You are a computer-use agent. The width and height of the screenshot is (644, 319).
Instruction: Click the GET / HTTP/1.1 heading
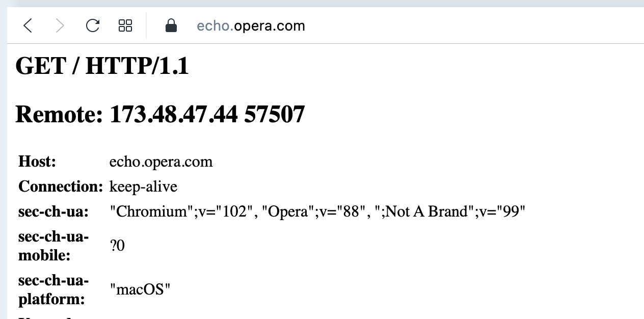102,66
